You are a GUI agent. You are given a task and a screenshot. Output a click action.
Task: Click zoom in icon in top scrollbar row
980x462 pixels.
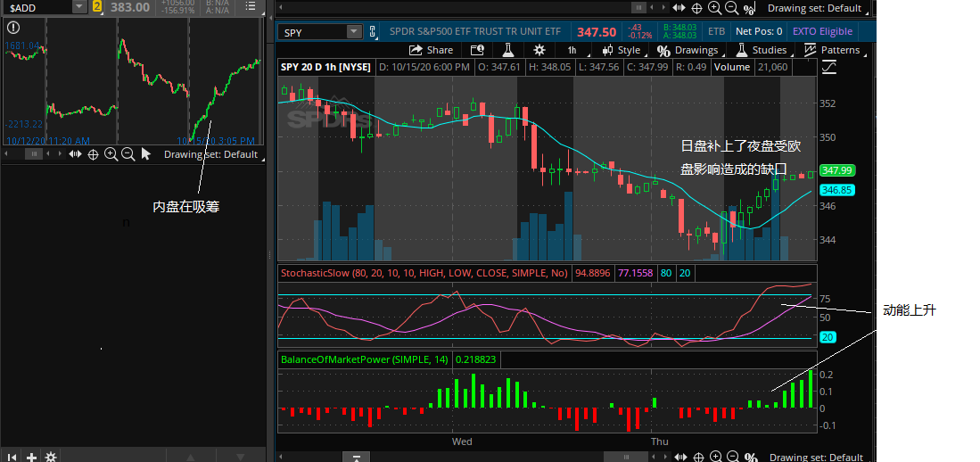point(713,8)
